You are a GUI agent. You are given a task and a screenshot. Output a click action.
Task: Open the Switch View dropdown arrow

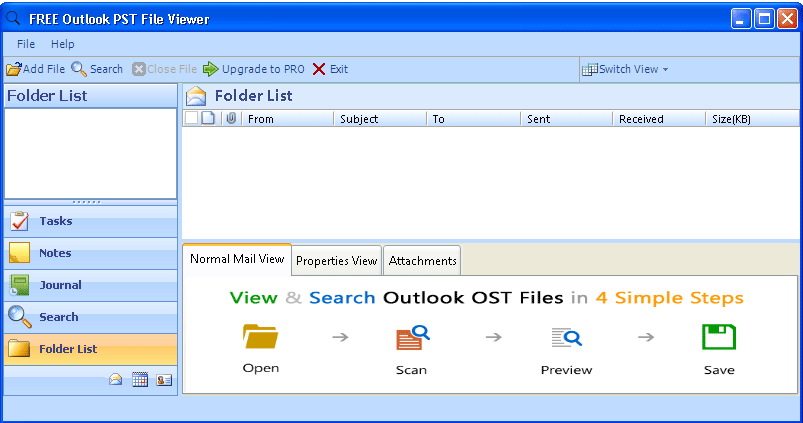[x=665, y=69]
